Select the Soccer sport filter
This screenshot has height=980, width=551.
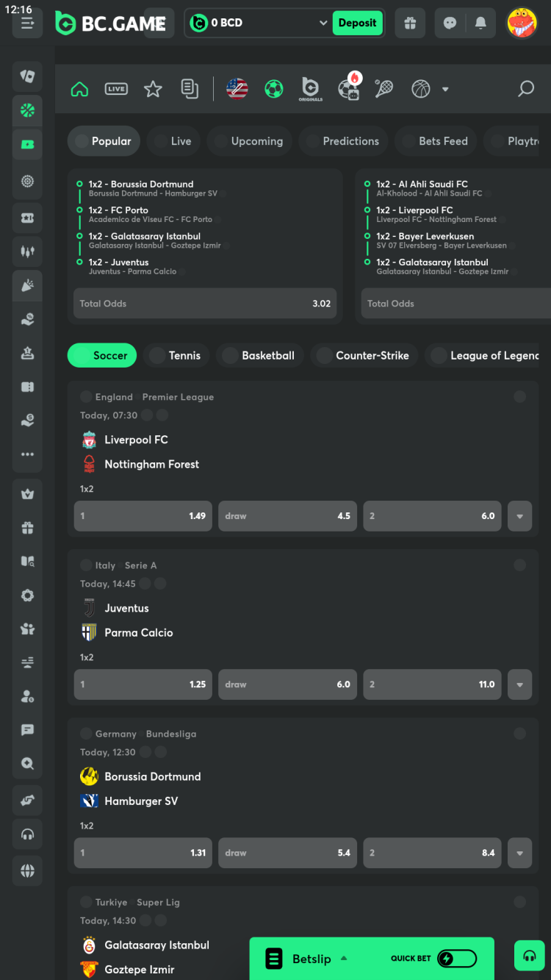102,355
